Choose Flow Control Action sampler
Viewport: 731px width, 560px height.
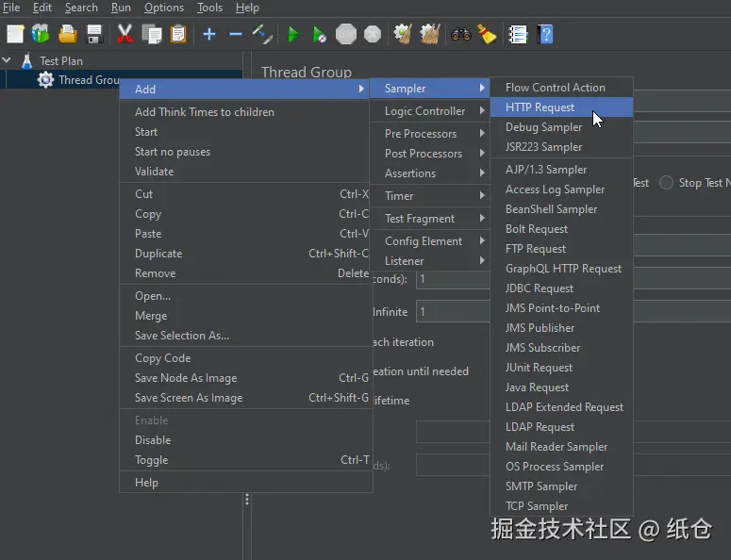562,88
